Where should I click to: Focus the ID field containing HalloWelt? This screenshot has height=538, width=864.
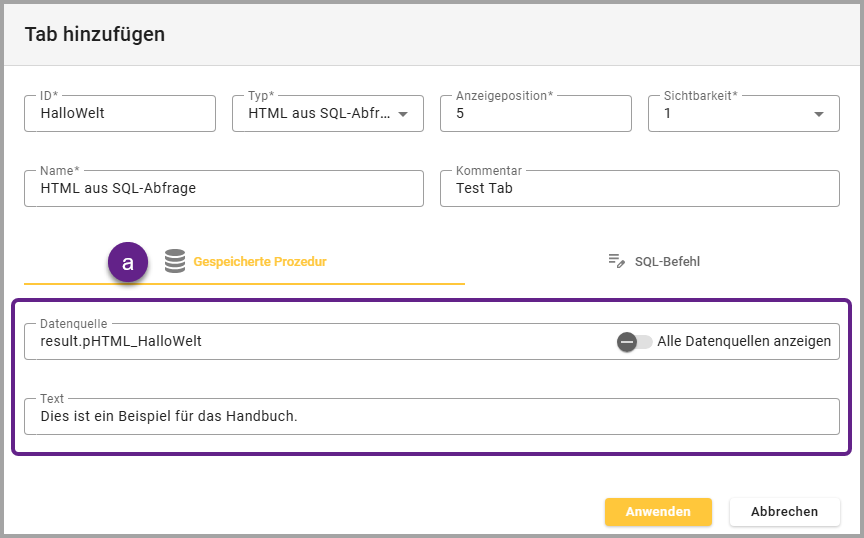pyautogui.click(x=120, y=114)
